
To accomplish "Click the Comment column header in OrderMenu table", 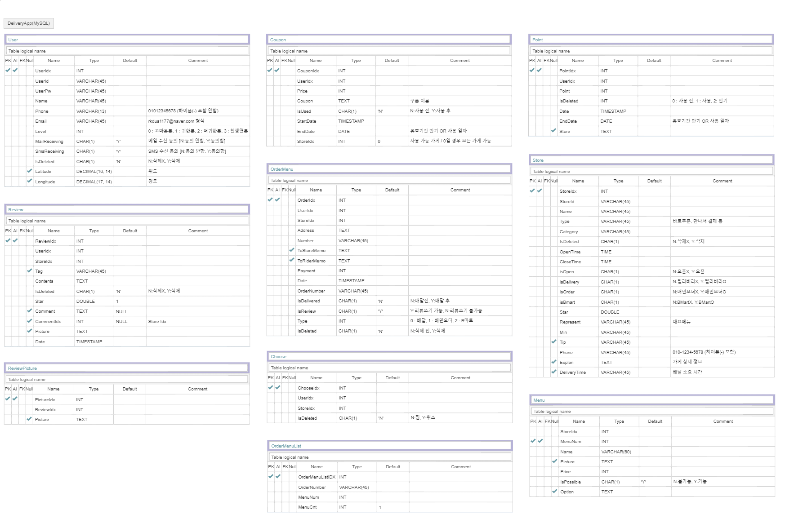I will (460, 190).
